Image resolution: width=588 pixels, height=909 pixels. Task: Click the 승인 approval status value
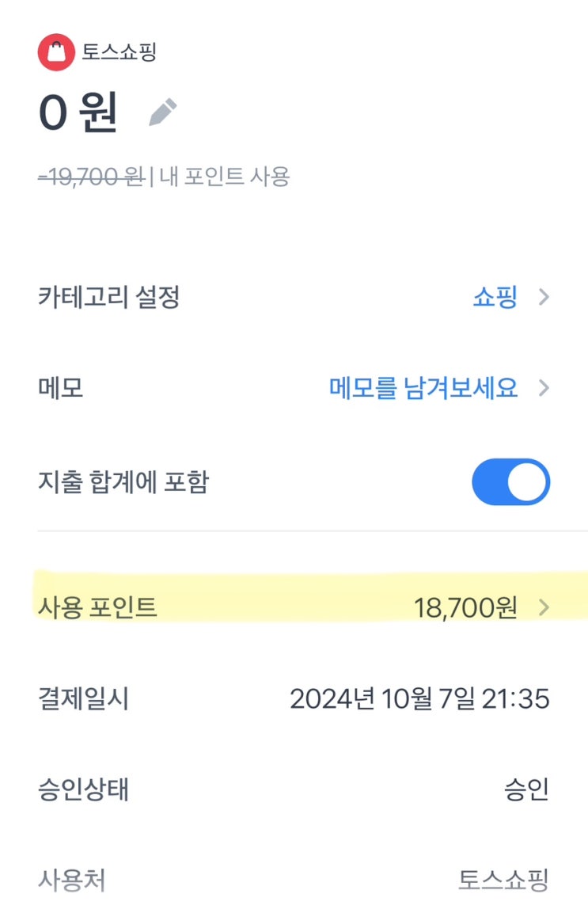click(x=526, y=789)
